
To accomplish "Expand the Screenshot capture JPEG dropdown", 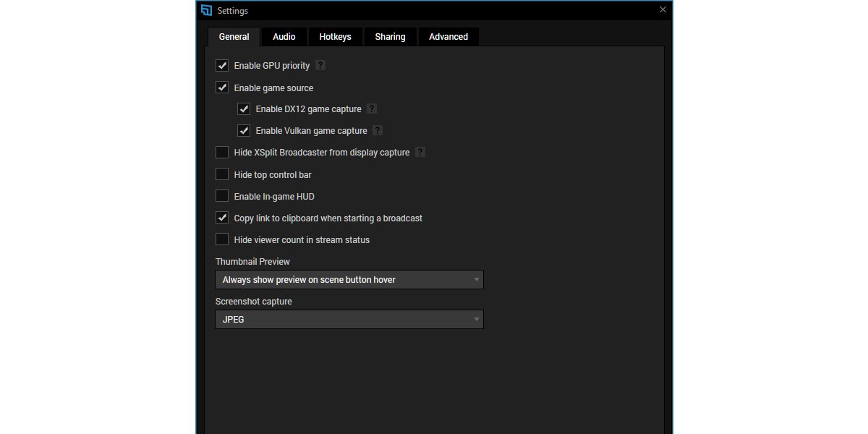I will [349, 319].
